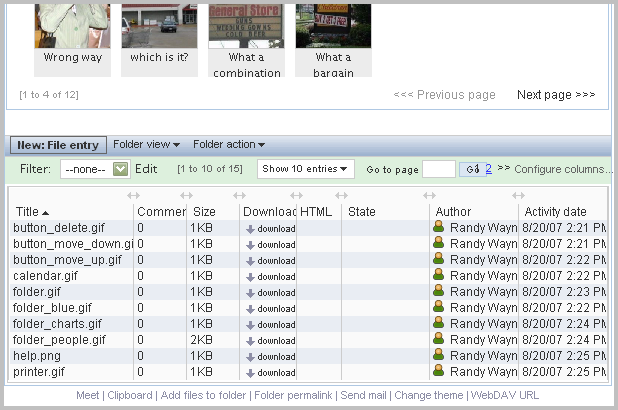Click download icon for button_move_up.gif
Viewport: 618px width, 410px height.
[x=250, y=261]
